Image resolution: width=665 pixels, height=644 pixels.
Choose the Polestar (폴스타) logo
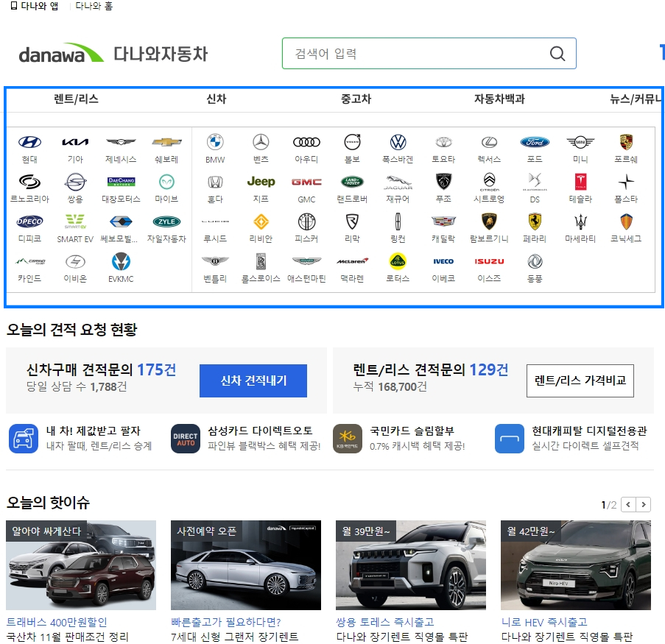pyautogui.click(x=627, y=183)
